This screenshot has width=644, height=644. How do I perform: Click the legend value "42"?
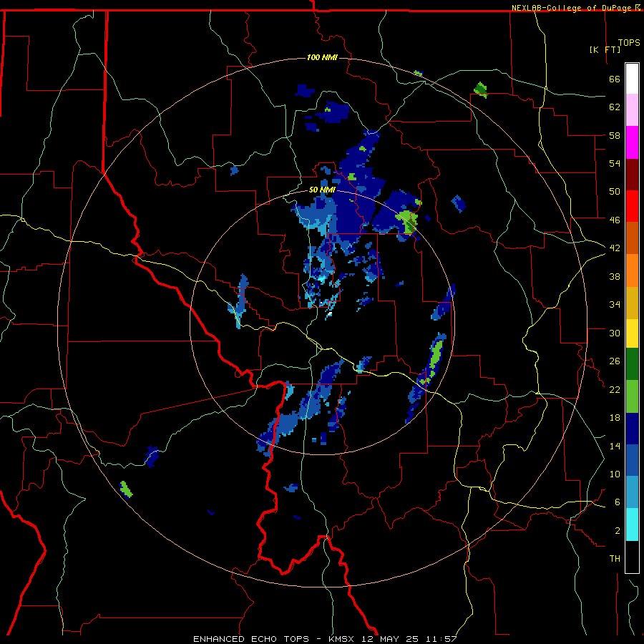(615, 248)
